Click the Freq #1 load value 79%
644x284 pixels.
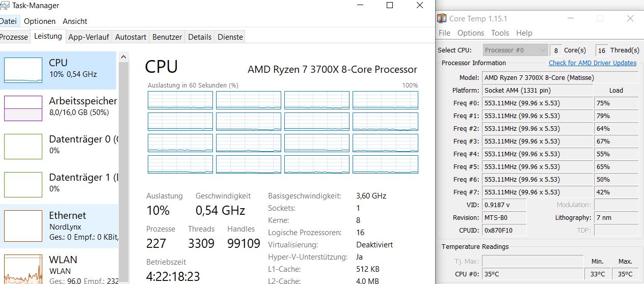coord(616,116)
